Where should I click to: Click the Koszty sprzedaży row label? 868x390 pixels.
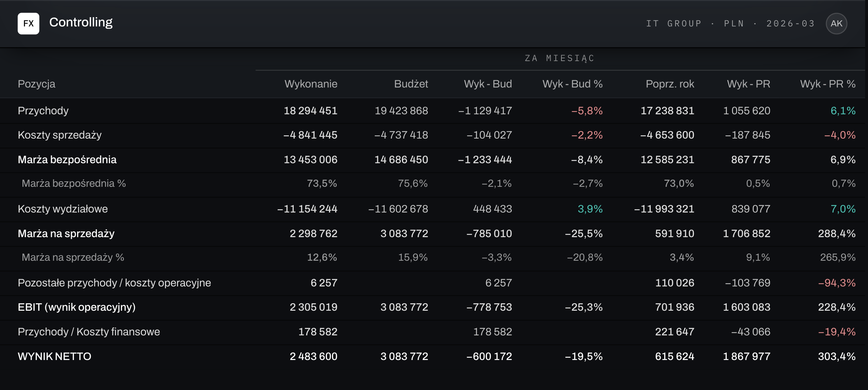pyautogui.click(x=60, y=135)
